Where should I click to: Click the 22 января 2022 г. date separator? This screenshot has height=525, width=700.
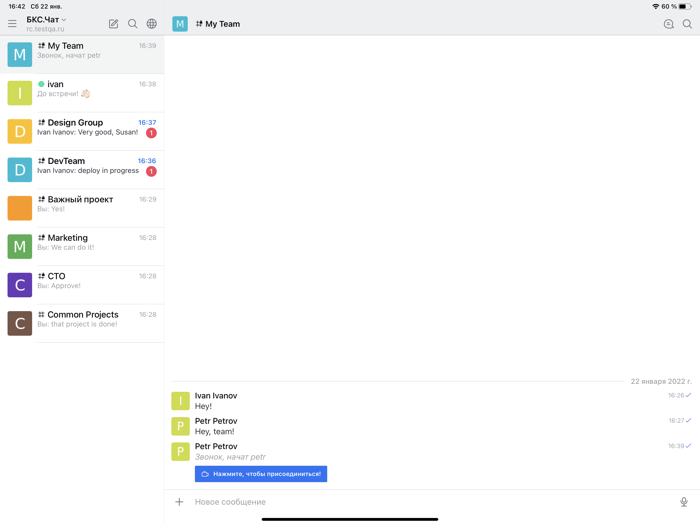click(661, 381)
